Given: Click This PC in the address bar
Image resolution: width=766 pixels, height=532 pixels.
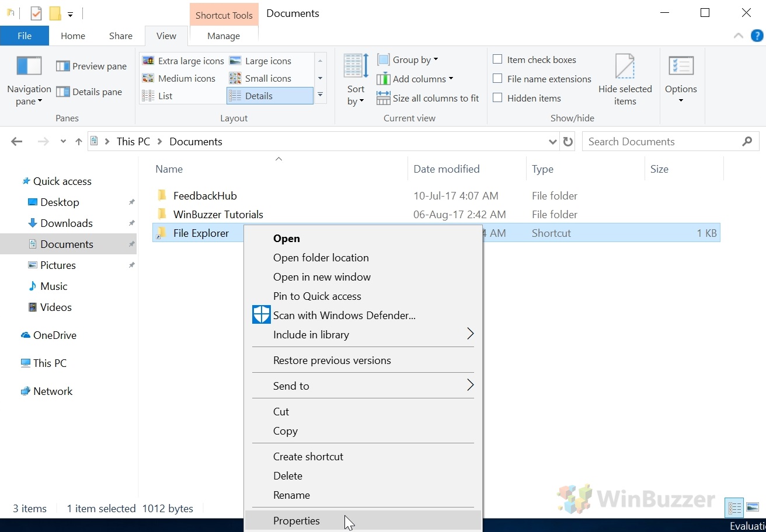Looking at the screenshot, I should 133,141.
